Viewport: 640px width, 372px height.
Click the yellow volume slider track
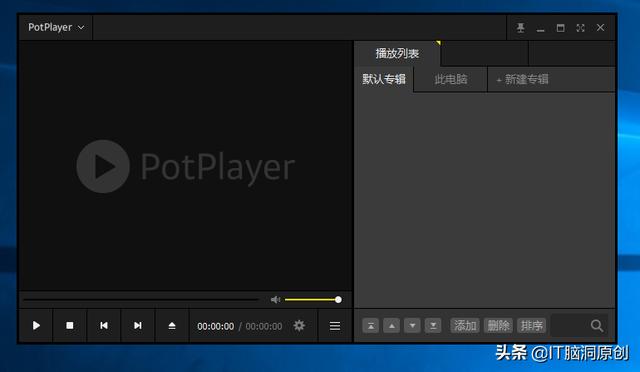[x=312, y=300]
